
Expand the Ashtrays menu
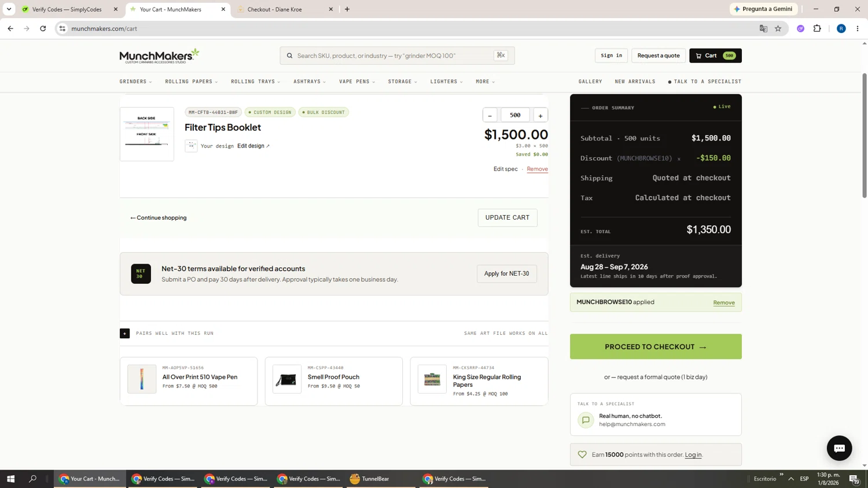(x=310, y=82)
